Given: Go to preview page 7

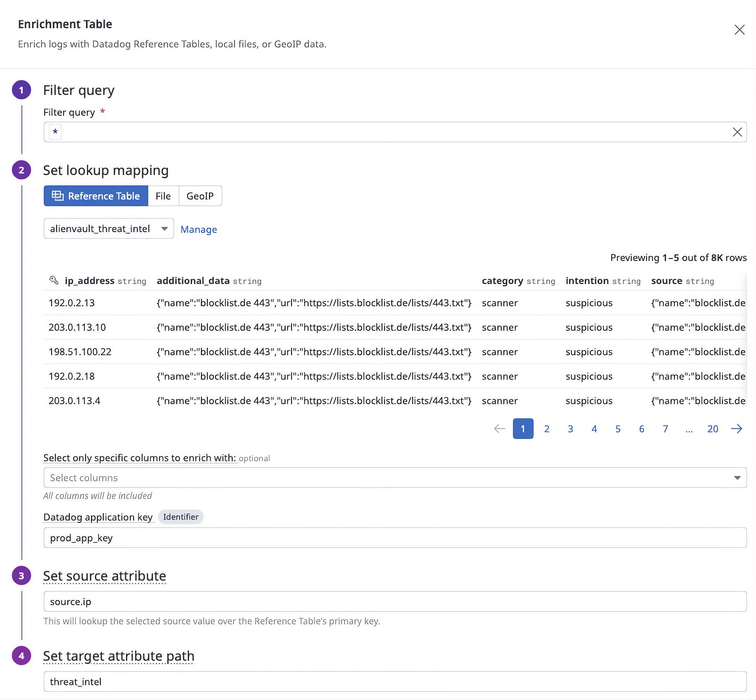Looking at the screenshot, I should click(x=665, y=428).
